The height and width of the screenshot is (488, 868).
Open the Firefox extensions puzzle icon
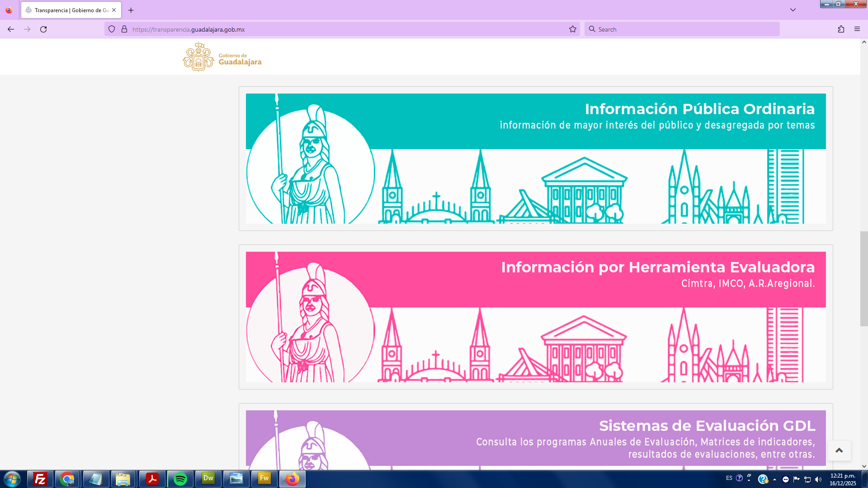pos(841,29)
